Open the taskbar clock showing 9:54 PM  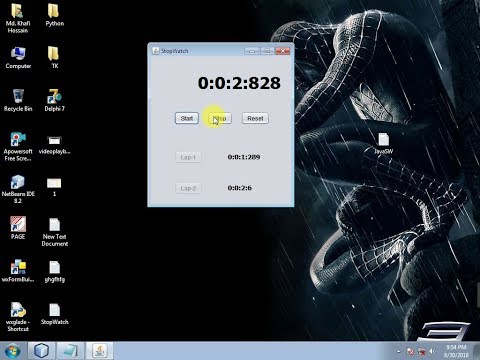pos(456,351)
